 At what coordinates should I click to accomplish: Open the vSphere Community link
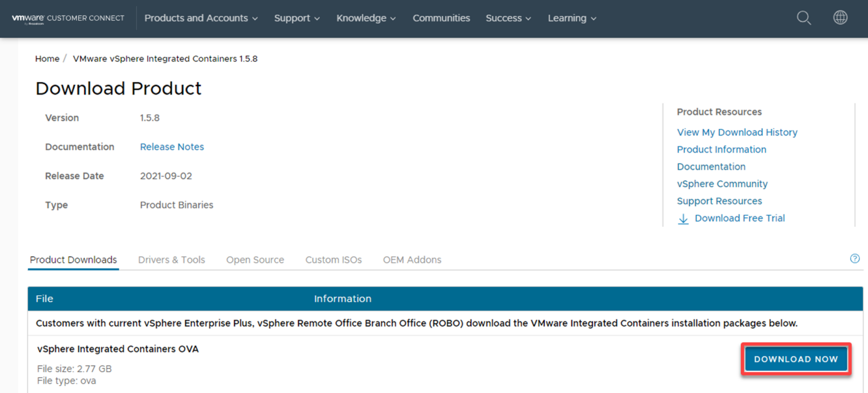[x=722, y=183]
